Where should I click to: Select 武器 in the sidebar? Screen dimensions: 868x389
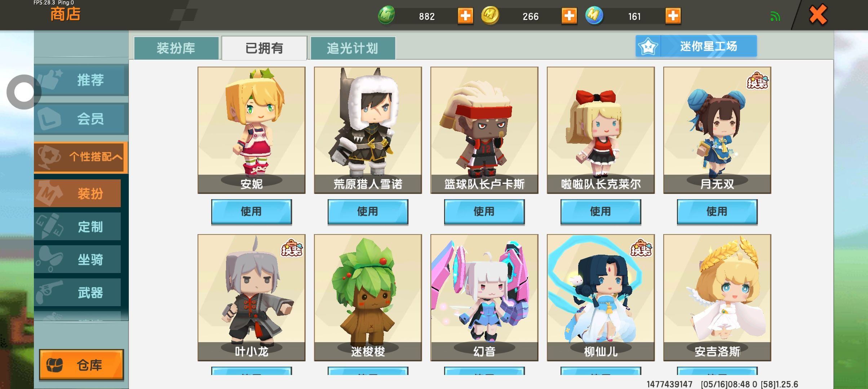tap(77, 292)
